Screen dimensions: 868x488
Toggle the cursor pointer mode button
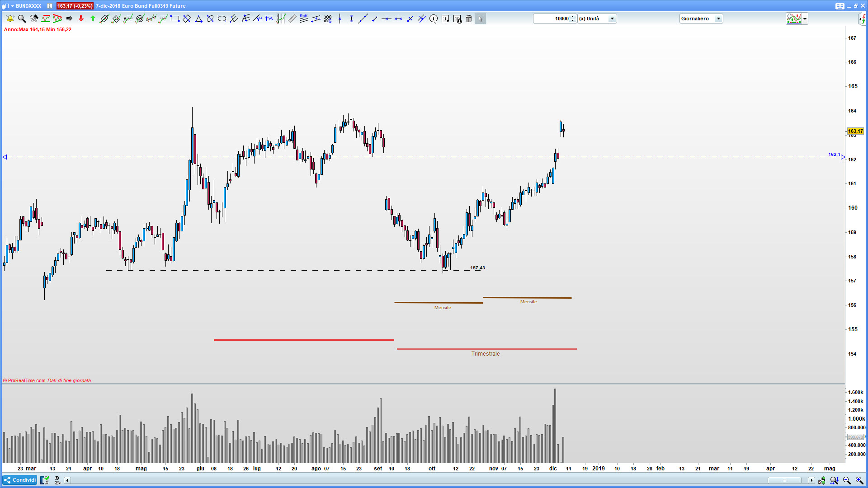(x=480, y=19)
